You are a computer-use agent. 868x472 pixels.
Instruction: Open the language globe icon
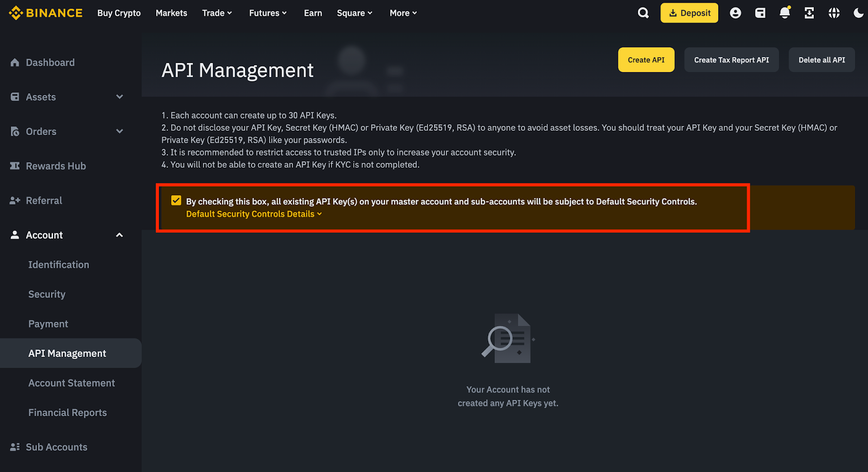[834, 13]
